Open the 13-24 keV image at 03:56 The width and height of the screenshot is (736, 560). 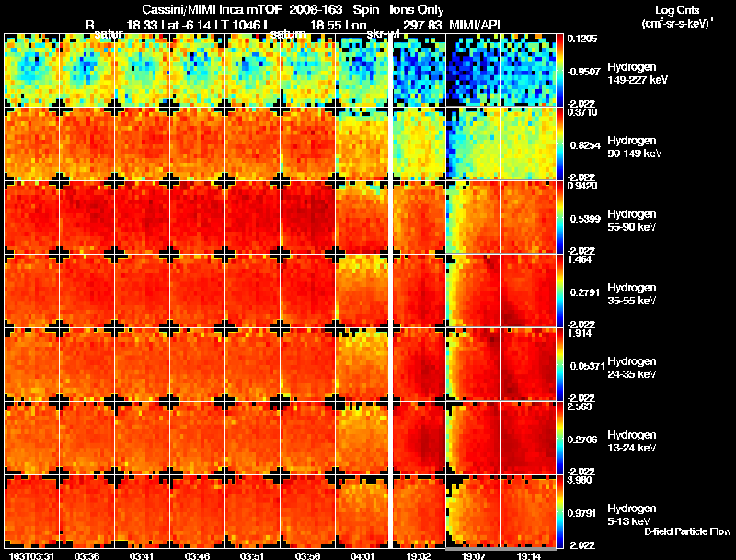308,438
